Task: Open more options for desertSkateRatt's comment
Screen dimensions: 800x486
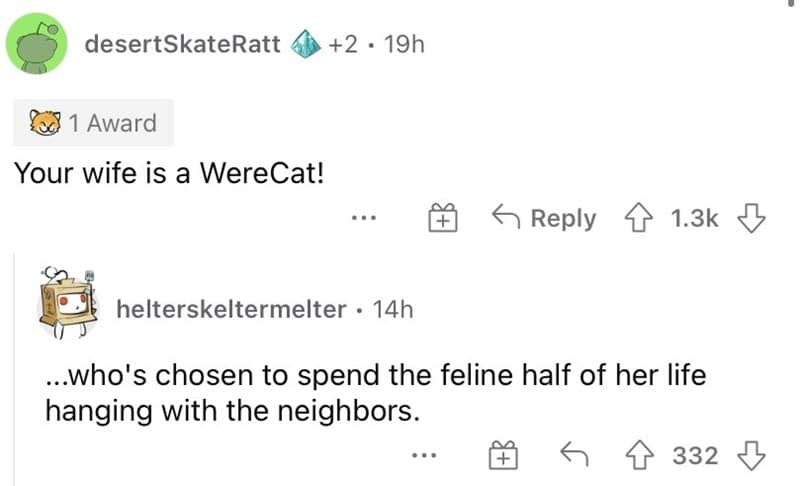Action: pyautogui.click(x=362, y=218)
